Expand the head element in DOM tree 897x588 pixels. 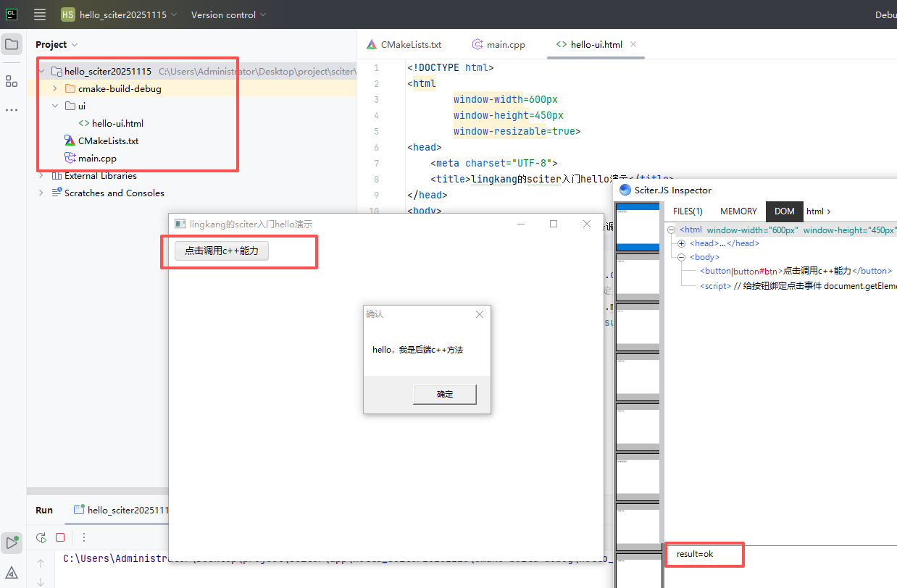pyautogui.click(x=681, y=244)
